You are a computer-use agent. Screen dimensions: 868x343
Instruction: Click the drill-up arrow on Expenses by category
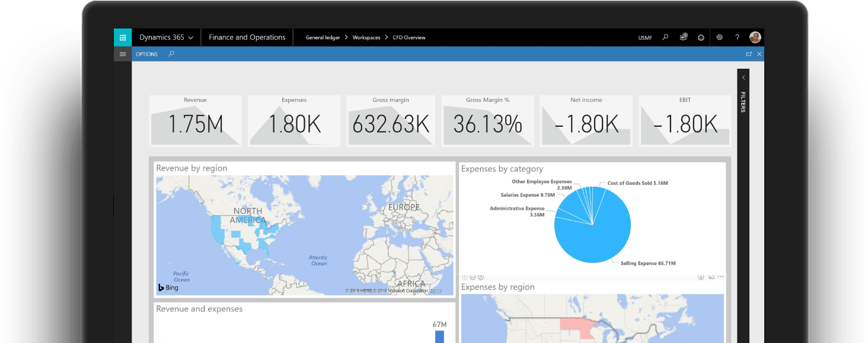465,276
